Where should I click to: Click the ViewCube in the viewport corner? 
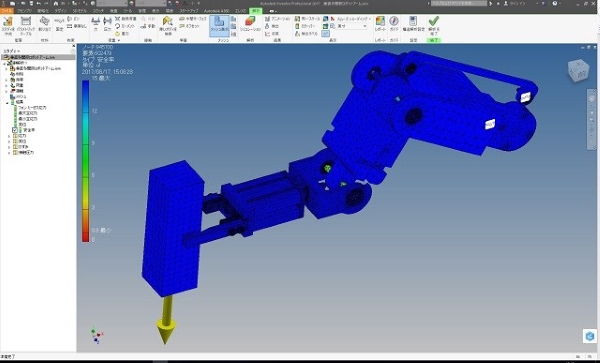[578, 71]
